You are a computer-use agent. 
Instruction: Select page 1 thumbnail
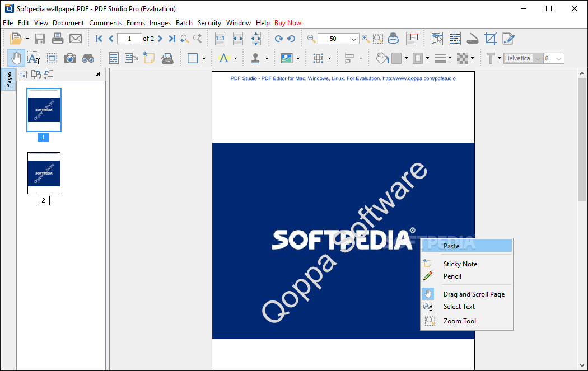[x=44, y=110]
